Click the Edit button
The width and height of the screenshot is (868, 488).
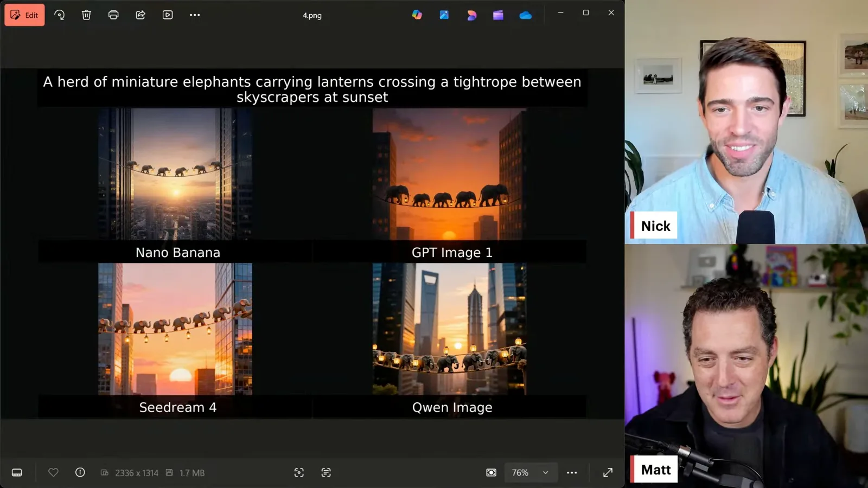[24, 15]
